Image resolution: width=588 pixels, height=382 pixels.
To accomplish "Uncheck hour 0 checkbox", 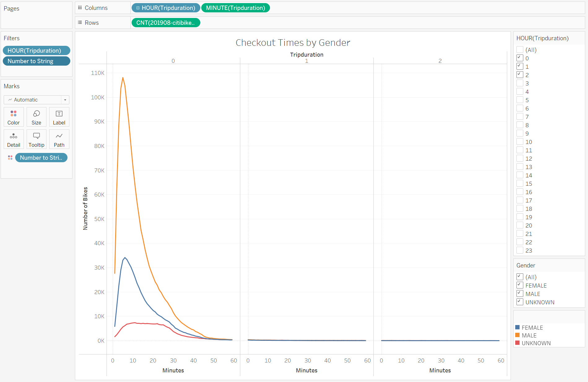I will pos(520,58).
